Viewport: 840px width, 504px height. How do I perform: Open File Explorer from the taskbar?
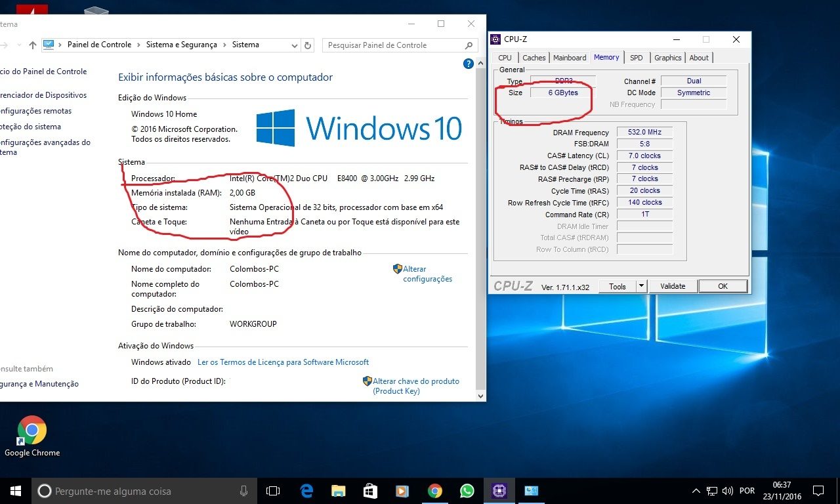pos(338,491)
